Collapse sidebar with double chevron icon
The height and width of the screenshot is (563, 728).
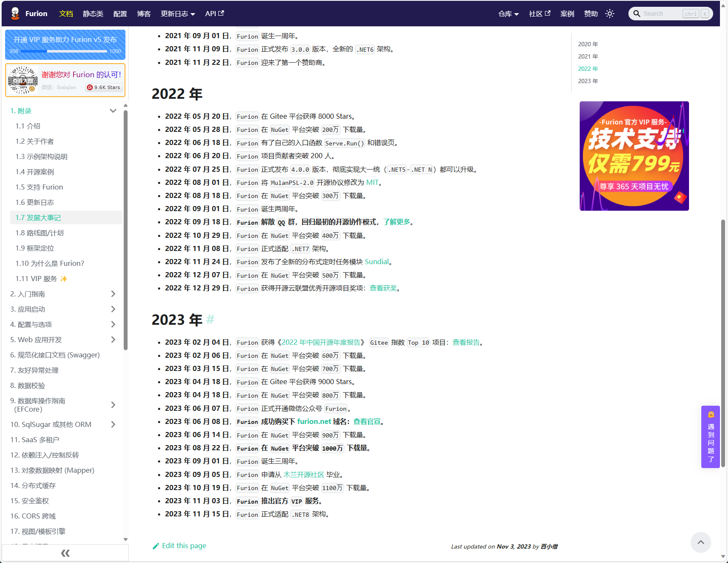pyautogui.click(x=65, y=553)
